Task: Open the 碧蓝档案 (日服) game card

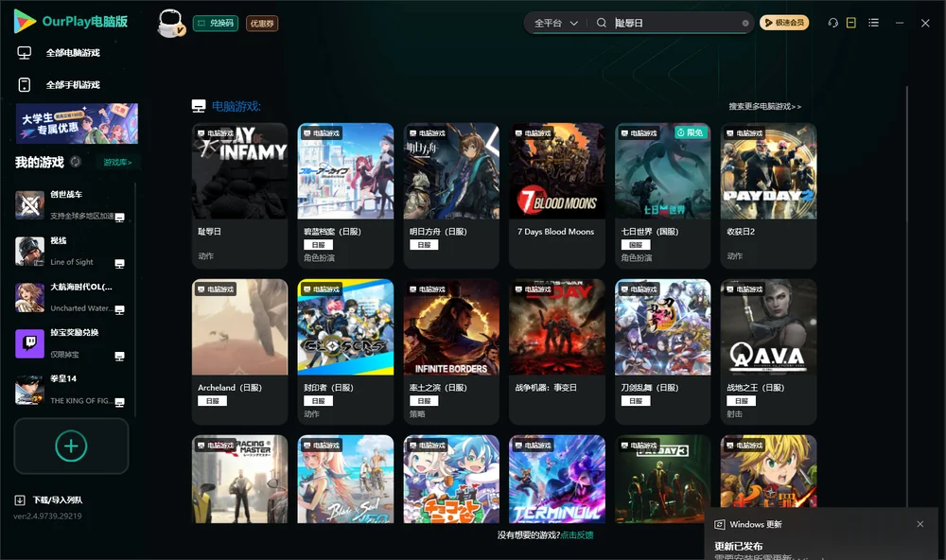Action: point(345,196)
